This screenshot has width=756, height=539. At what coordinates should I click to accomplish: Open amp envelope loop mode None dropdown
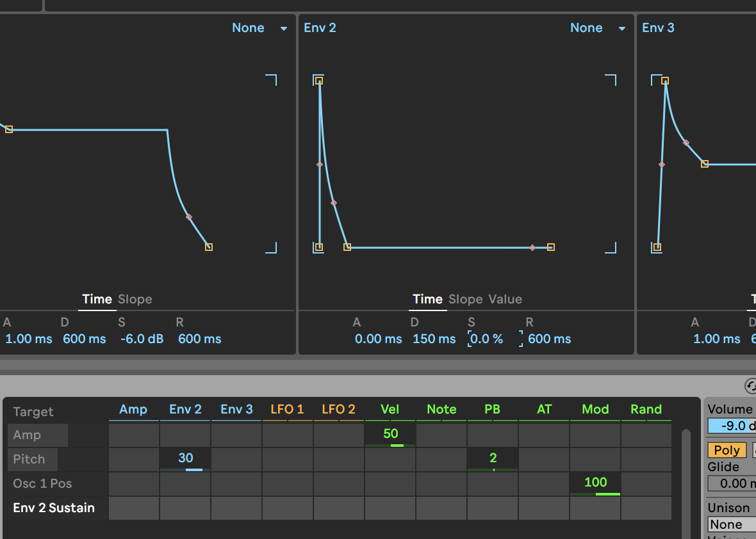(x=259, y=28)
